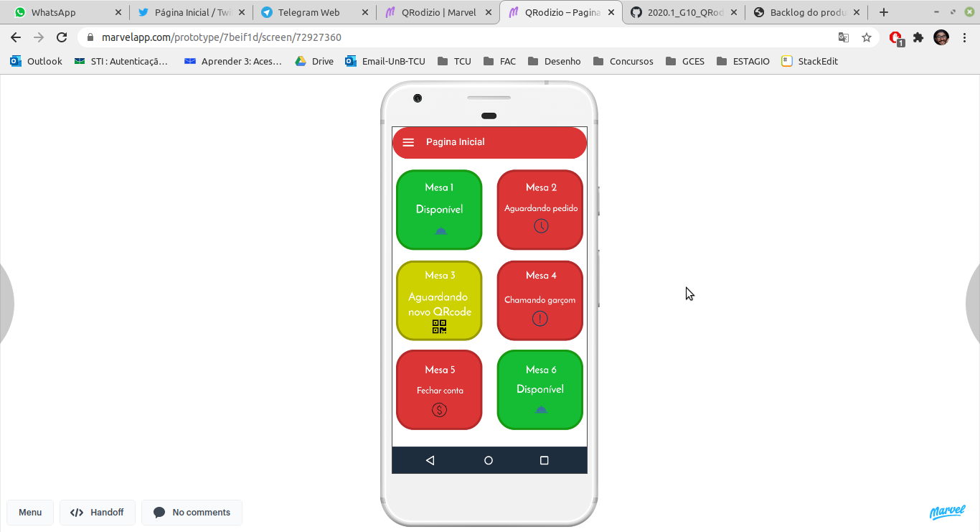Select the Mesa 1 Disponível card

pos(439,210)
